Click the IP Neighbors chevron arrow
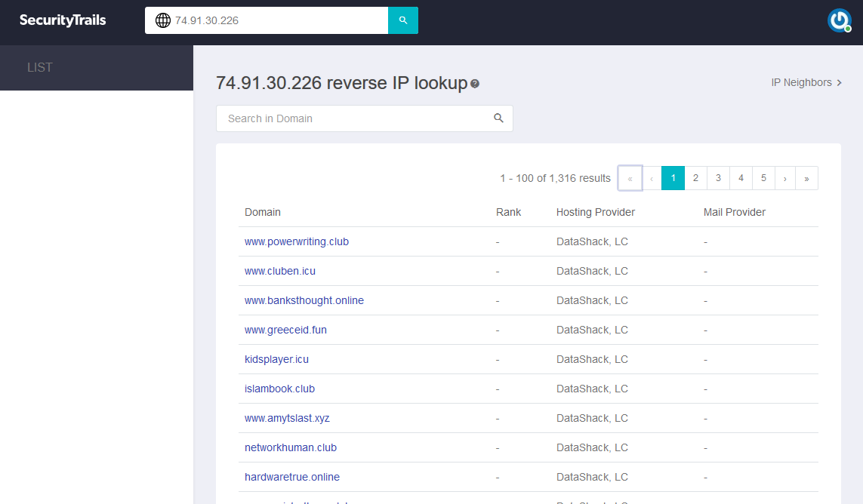This screenshot has width=863, height=504. (x=840, y=82)
